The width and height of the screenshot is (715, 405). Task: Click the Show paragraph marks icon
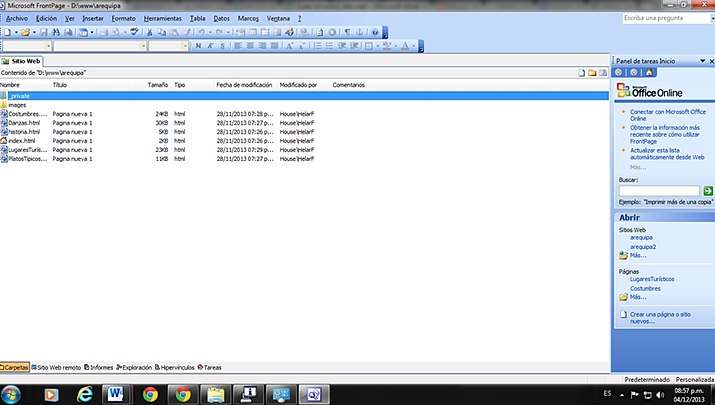[x=347, y=32]
